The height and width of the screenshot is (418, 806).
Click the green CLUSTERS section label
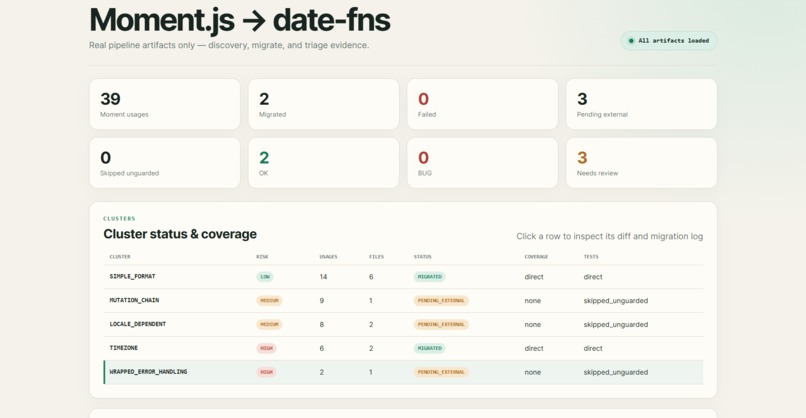[119, 219]
